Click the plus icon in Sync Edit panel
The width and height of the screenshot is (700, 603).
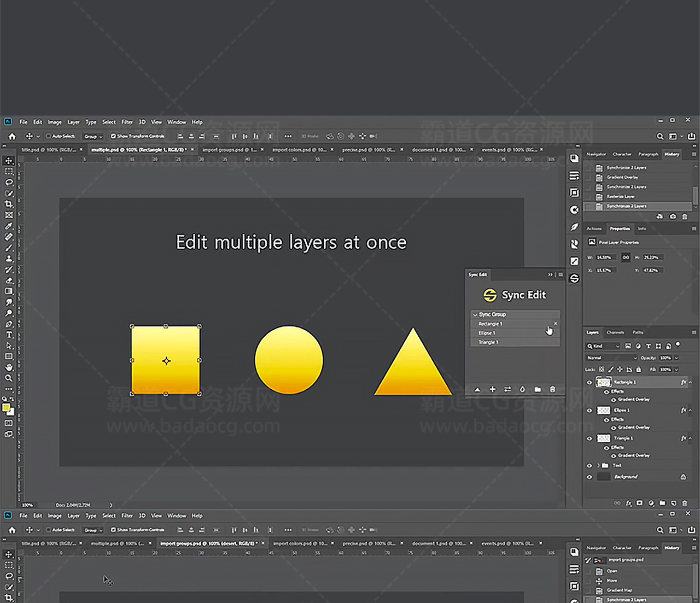(x=492, y=389)
